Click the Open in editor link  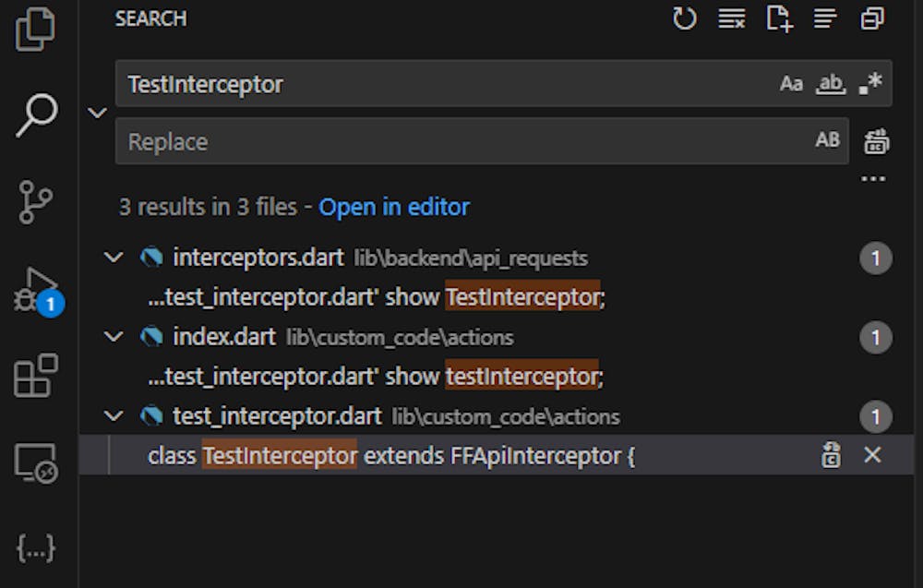[394, 207]
